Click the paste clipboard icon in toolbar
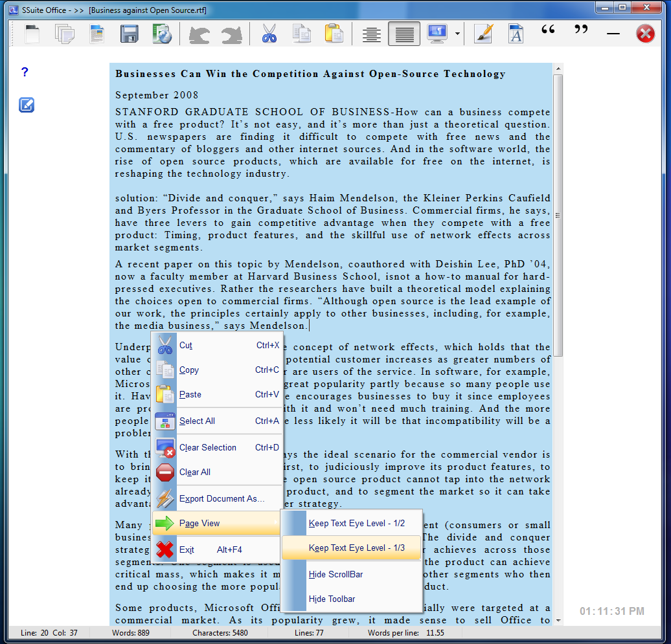Screen dimensions: 671x644 pyautogui.click(x=334, y=34)
